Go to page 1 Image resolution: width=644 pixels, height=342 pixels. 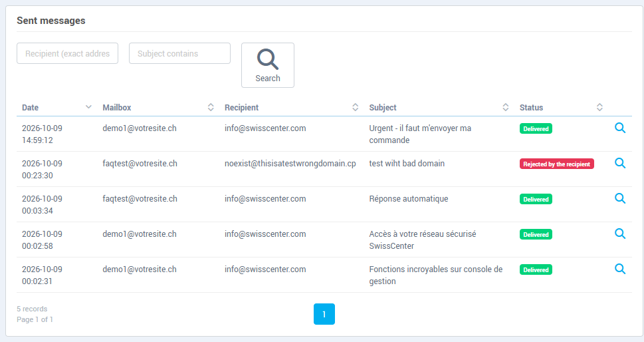pos(324,314)
